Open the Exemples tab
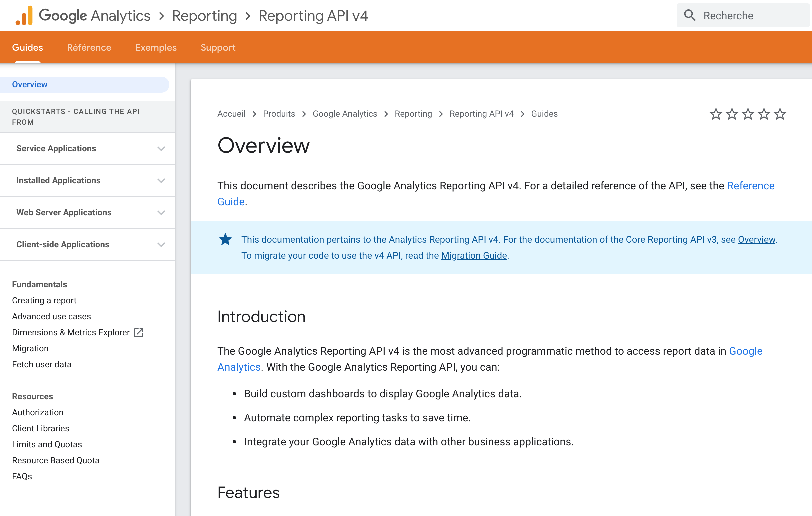The width and height of the screenshot is (812, 516). (156, 48)
